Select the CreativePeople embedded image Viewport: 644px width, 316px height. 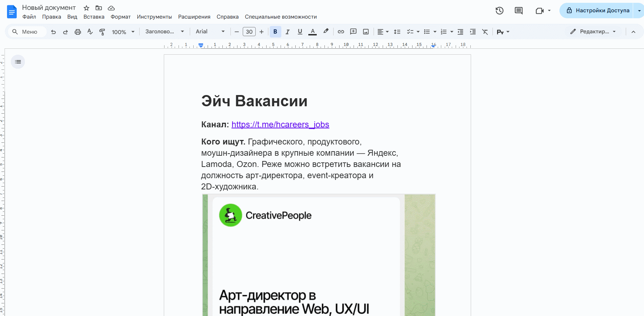pyautogui.click(x=318, y=255)
